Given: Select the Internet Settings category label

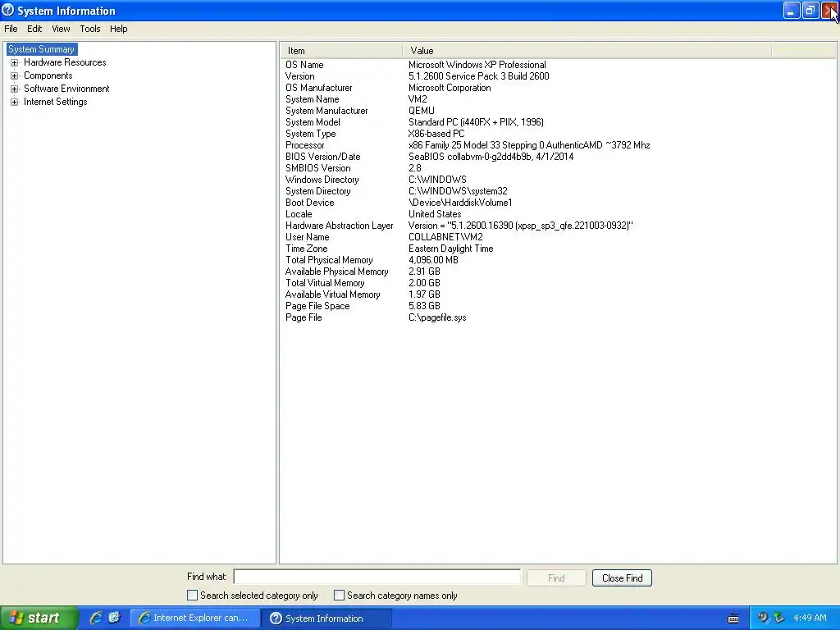Looking at the screenshot, I should point(55,102).
